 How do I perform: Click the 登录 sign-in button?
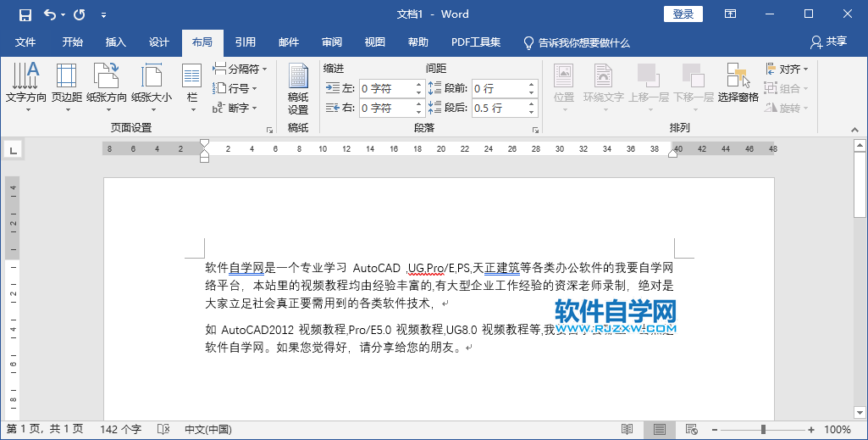point(683,14)
